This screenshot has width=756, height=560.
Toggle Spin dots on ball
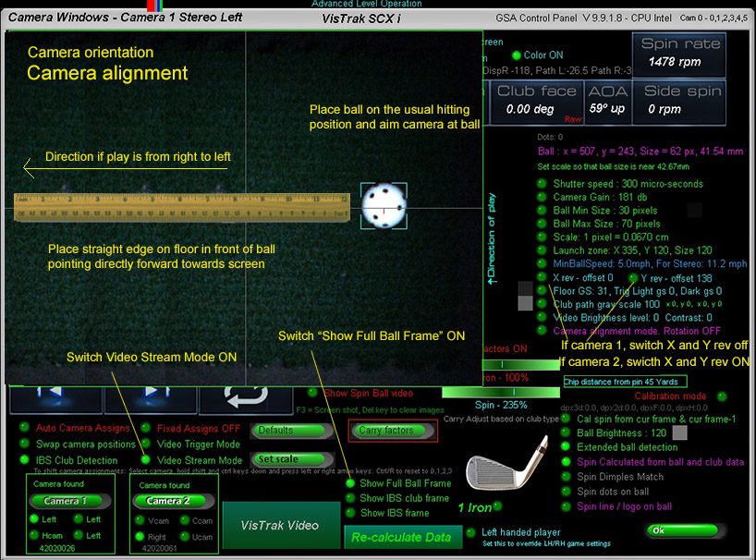(566, 491)
